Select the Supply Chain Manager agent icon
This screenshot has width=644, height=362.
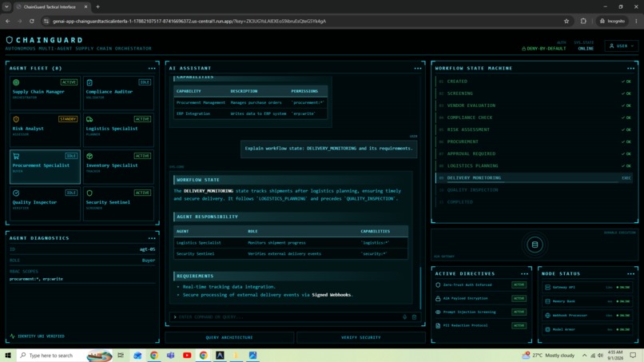(16, 82)
